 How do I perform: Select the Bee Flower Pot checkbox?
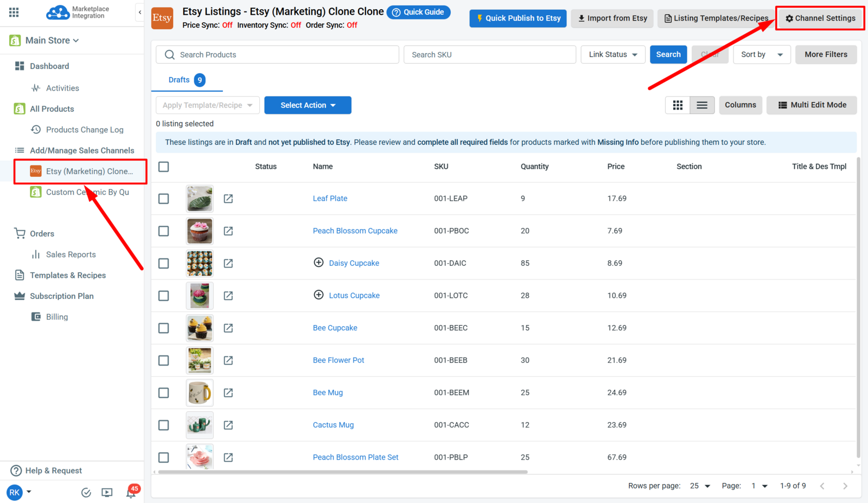point(164,360)
